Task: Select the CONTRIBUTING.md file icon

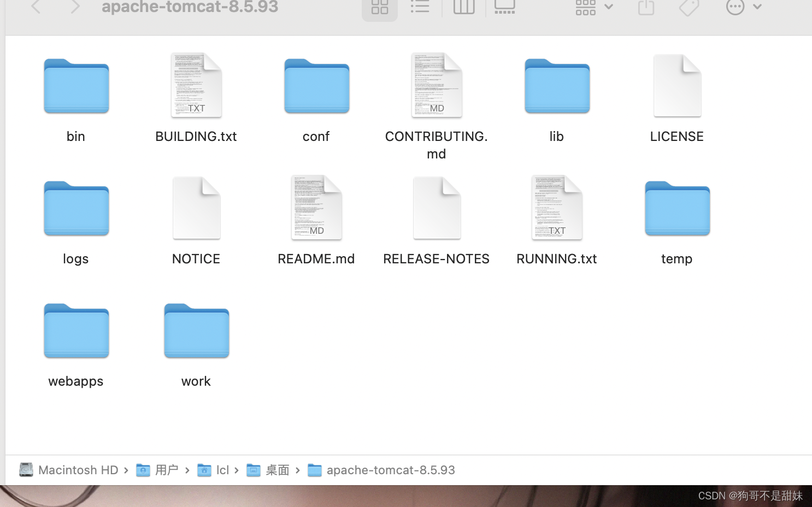Action: (437, 85)
